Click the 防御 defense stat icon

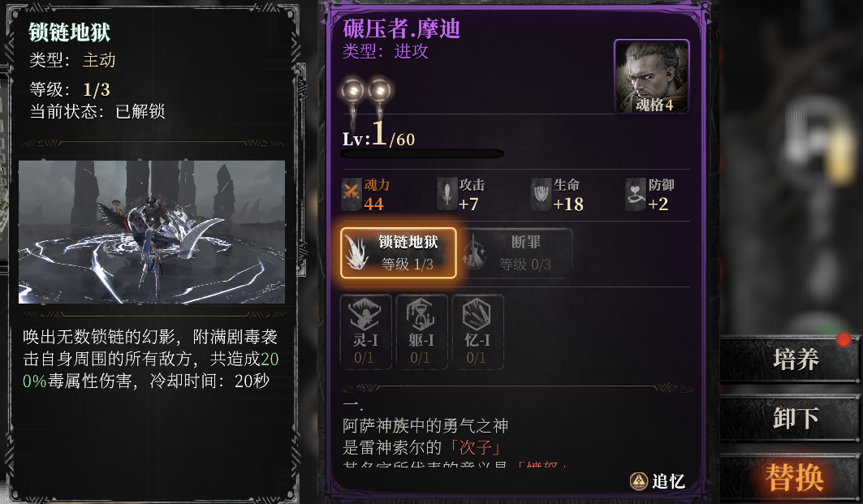635,194
